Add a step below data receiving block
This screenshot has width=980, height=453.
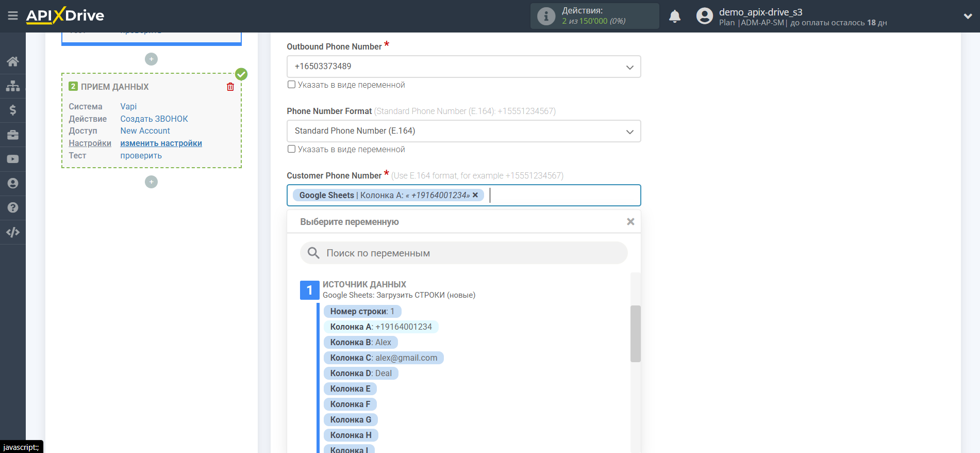151,182
